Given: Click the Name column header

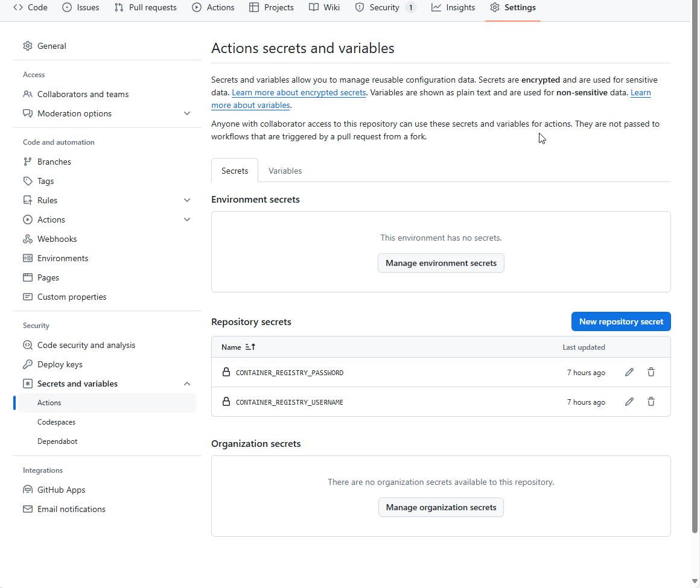Looking at the screenshot, I should [x=231, y=347].
